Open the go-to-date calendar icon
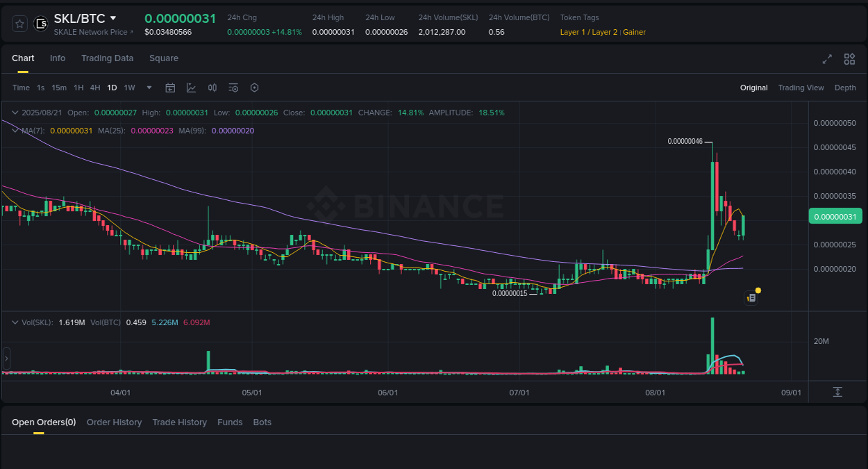Screen dimensions: 868x469 pyautogui.click(x=170, y=88)
